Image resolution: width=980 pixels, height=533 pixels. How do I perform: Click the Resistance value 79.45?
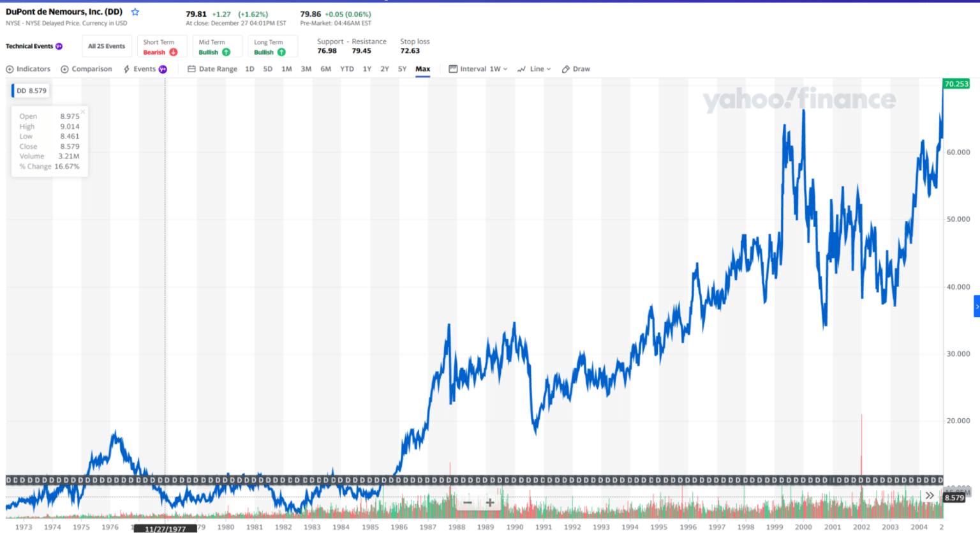[361, 51]
